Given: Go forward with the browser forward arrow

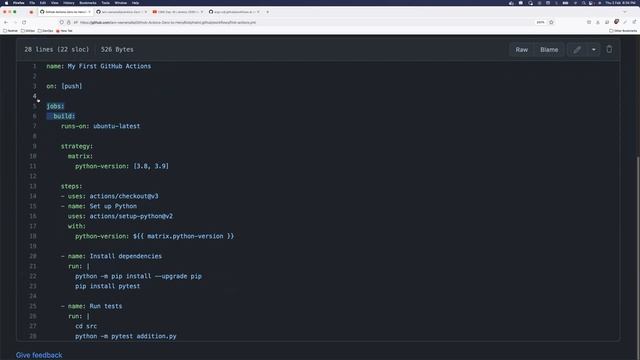Looking at the screenshot, I should click(x=15, y=22).
